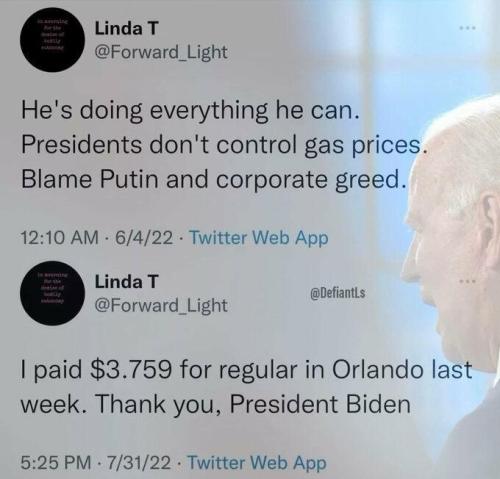Click the Linda T name on the gas prices tweet

coord(126,28)
